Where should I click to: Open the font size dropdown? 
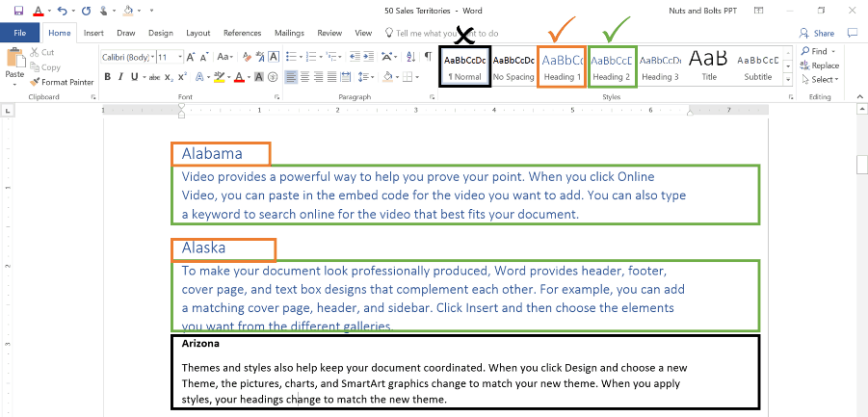pyautogui.click(x=180, y=57)
